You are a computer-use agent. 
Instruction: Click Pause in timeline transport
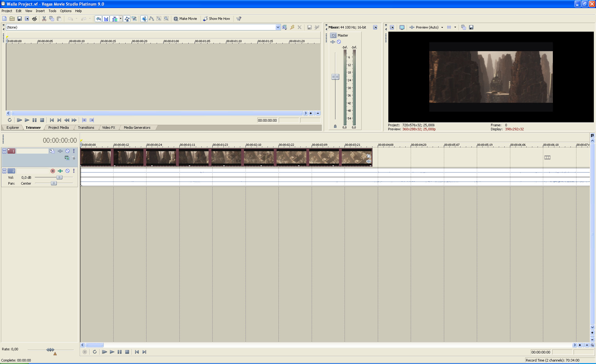point(120,352)
